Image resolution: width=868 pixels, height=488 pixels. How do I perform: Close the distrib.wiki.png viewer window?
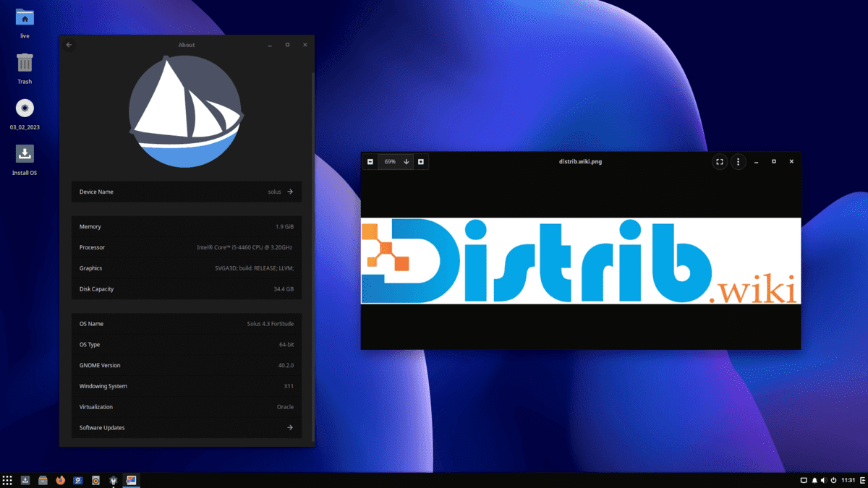[791, 162]
